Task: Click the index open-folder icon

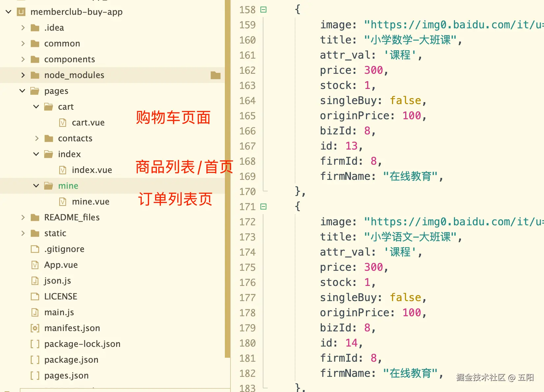Action: [x=49, y=154]
